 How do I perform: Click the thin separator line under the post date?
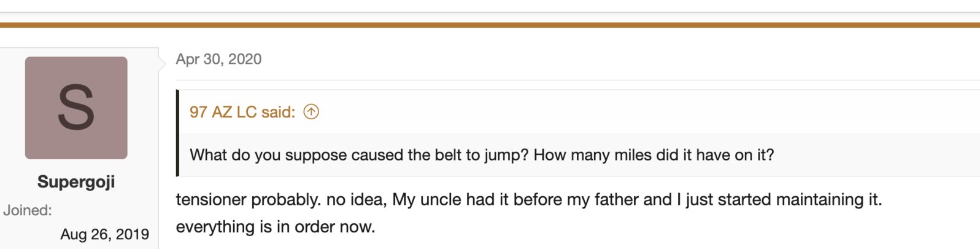tap(577, 80)
